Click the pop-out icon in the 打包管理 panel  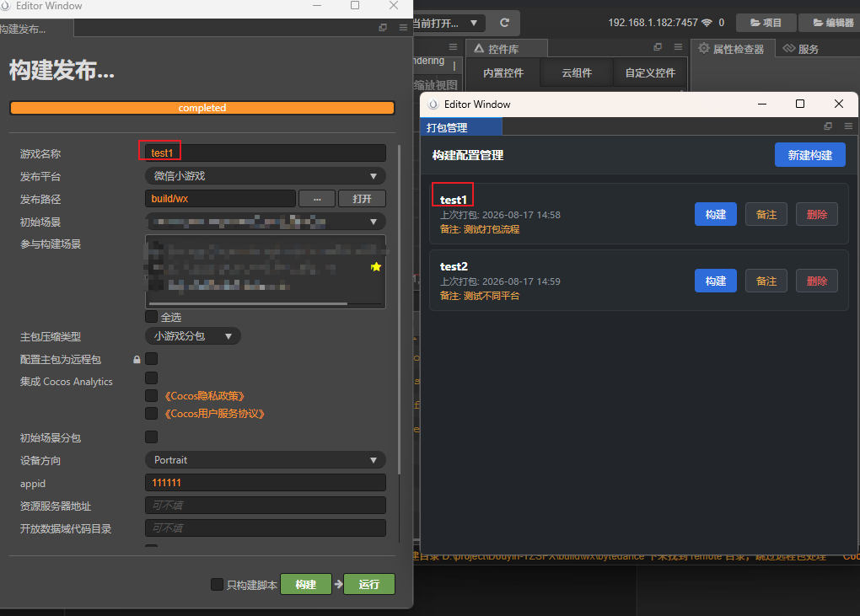(x=828, y=126)
